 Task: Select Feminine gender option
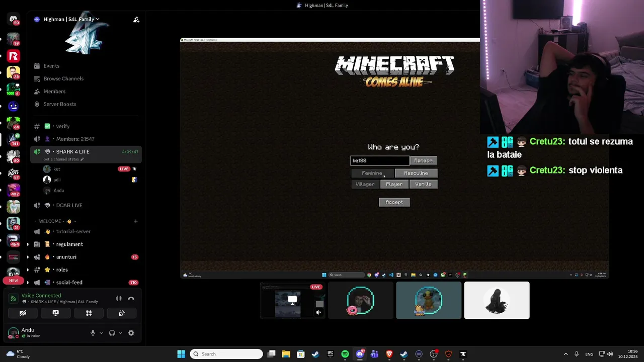[372, 173]
